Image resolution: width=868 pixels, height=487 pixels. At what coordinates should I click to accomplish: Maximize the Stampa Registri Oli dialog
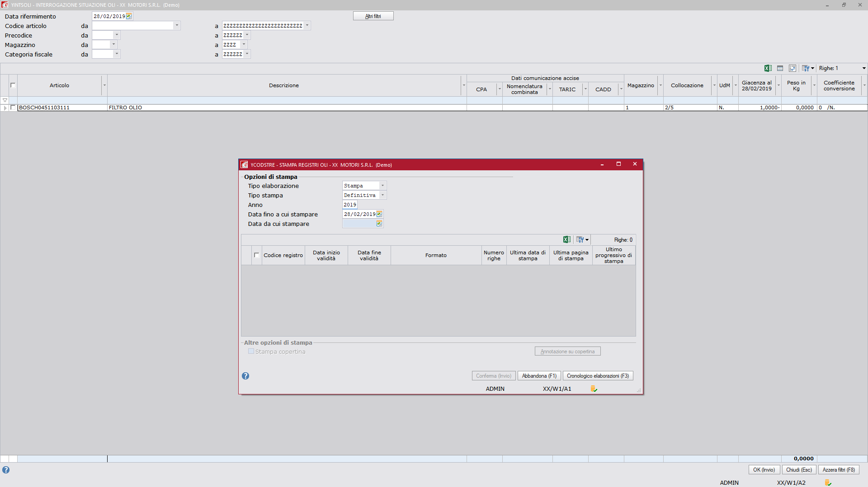(618, 164)
